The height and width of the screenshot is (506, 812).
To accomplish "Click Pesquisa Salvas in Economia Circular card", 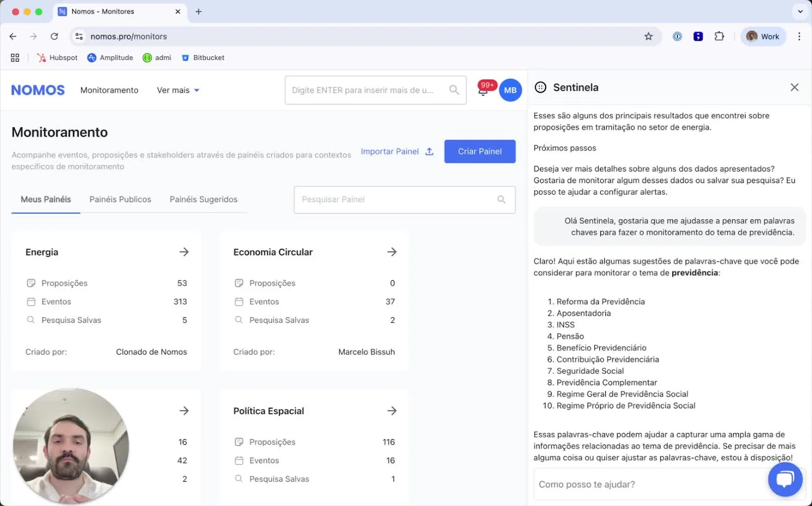I will pos(314,320).
